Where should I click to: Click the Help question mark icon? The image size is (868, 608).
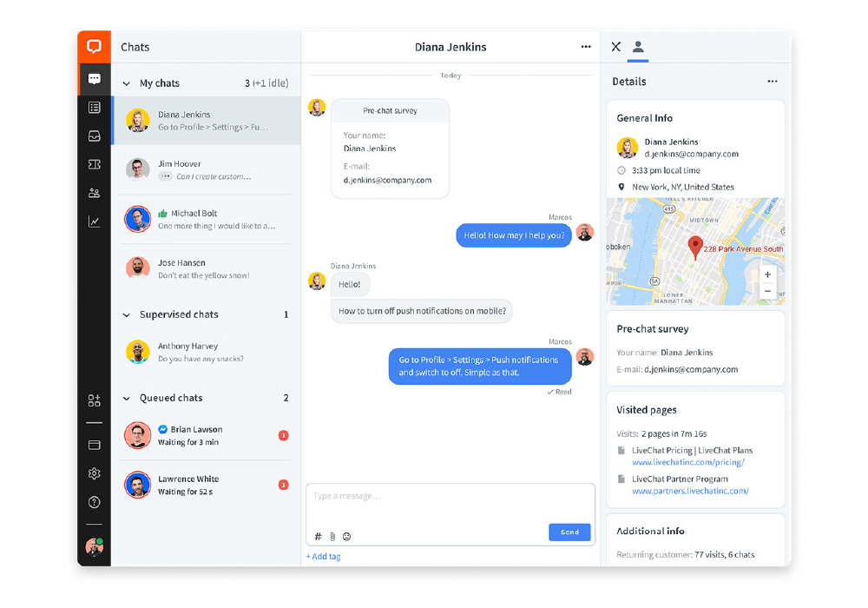(x=94, y=502)
